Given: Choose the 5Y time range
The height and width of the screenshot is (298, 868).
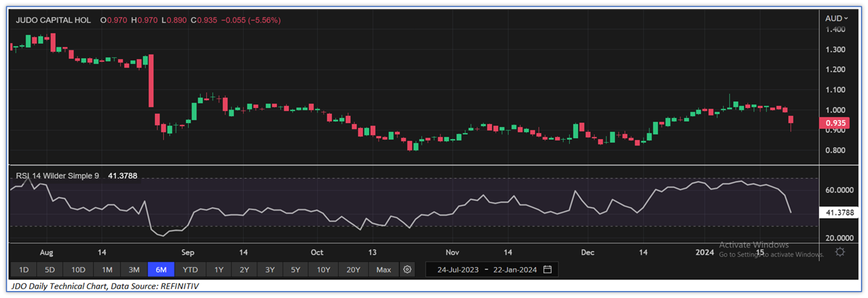Looking at the screenshot, I should (x=295, y=270).
